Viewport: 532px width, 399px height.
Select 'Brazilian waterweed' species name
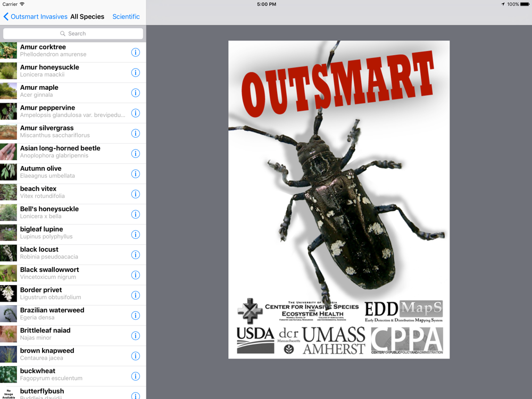pyautogui.click(x=52, y=310)
